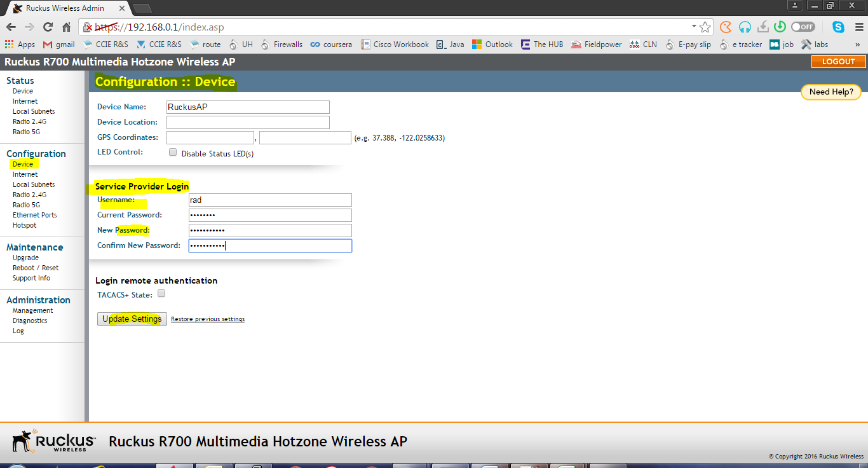868x468 pixels.
Task: Click the orange Pac-Man extension icon
Action: tap(725, 27)
